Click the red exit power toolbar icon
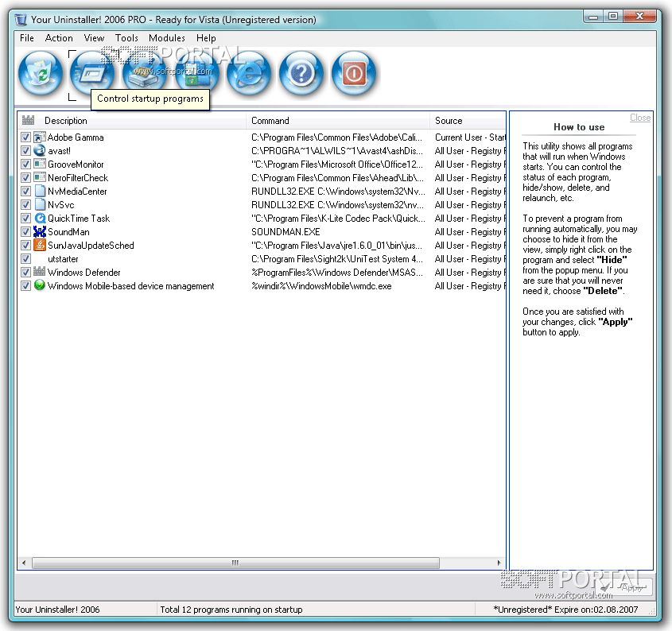672x631 pixels. click(x=354, y=73)
